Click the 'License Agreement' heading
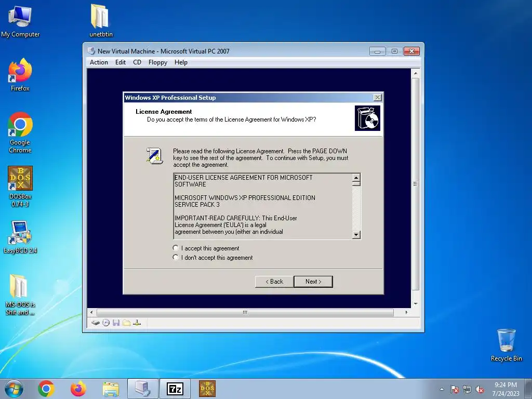 (164, 112)
